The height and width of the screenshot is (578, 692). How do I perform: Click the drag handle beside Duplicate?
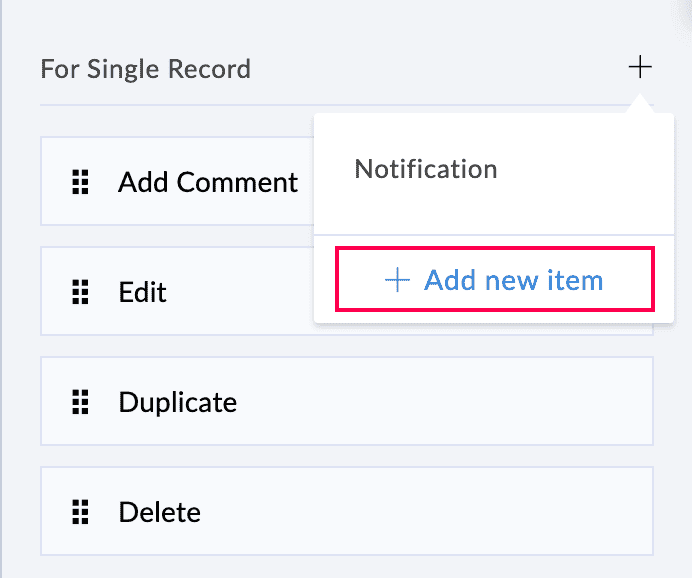(x=80, y=402)
